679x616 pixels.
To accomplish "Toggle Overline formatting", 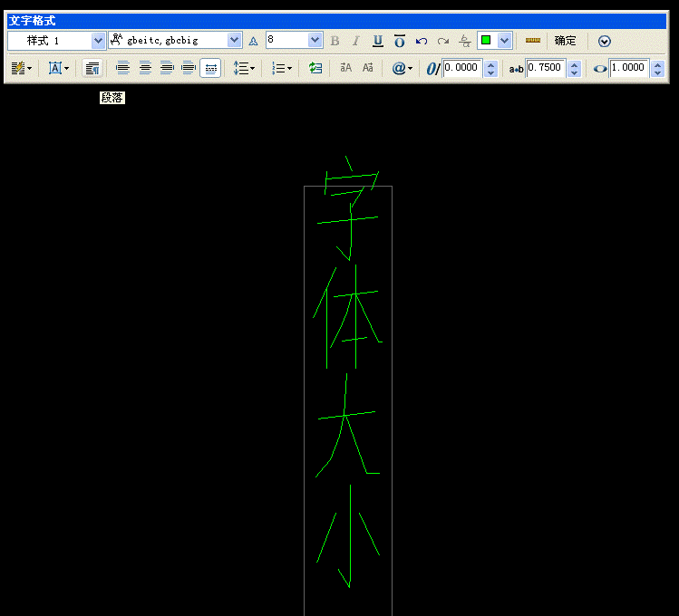I will click(x=399, y=41).
